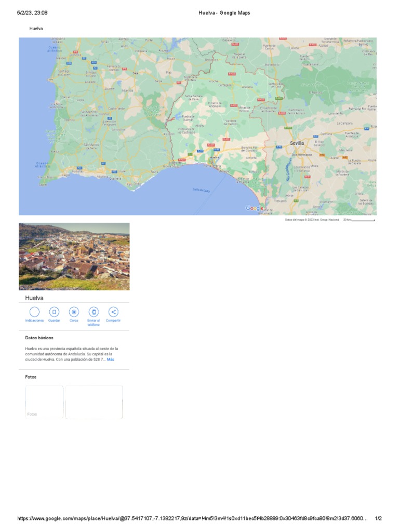
Task: Click the Google logo on the map
Action: [254, 208]
